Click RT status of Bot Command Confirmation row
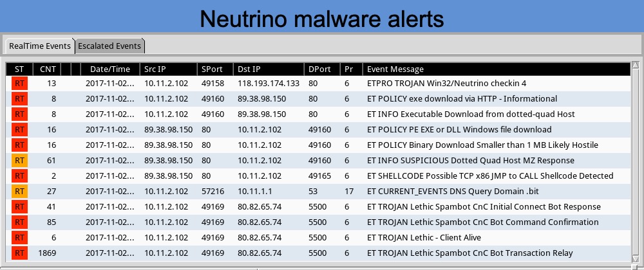 19,222
